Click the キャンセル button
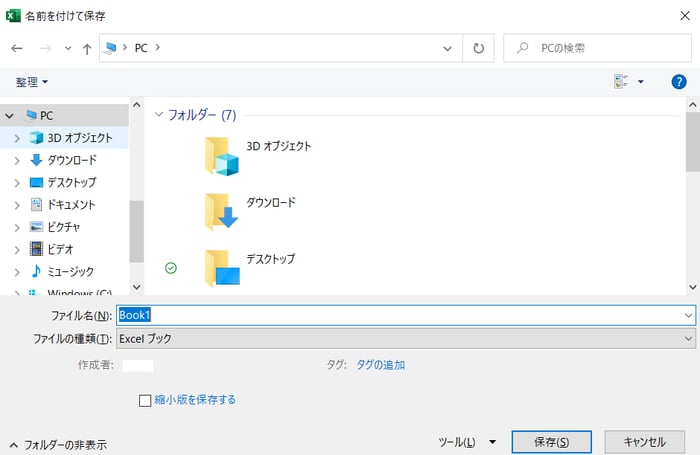Image resolution: width=700 pixels, height=455 pixels. coord(644,442)
